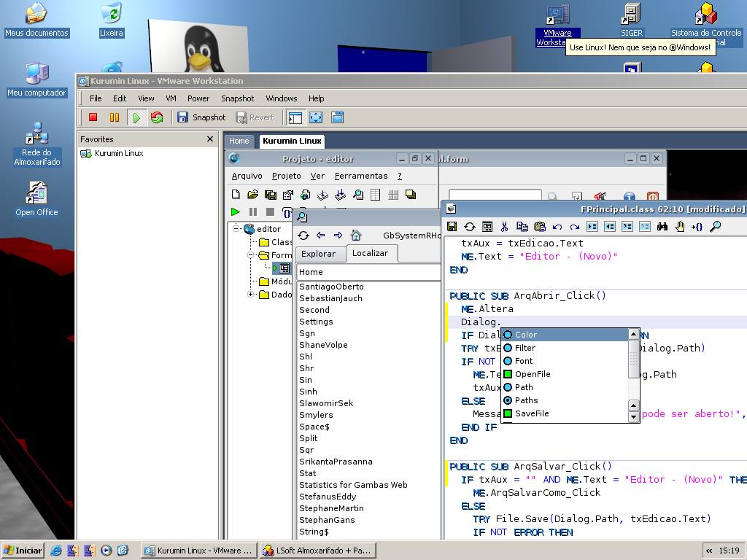Click the VMware Reset VM icon
Viewport: 747px width, 560px height.
(157, 117)
